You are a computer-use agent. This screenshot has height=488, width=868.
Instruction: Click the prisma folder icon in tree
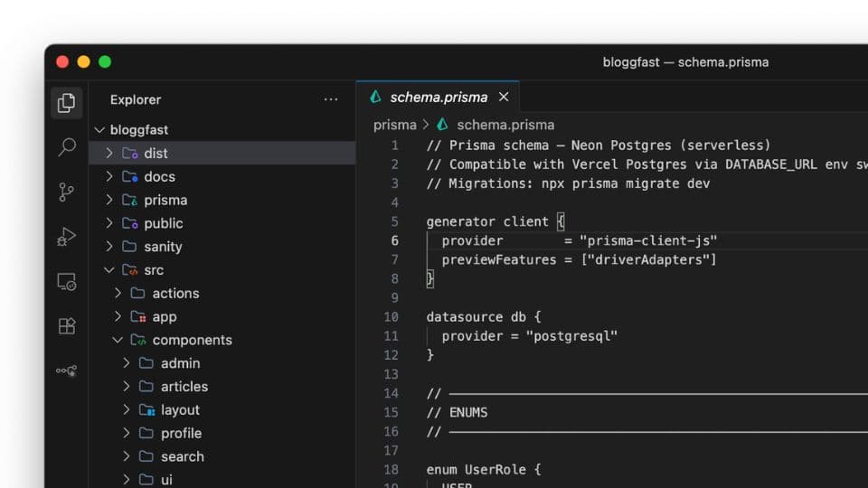pyautogui.click(x=130, y=200)
